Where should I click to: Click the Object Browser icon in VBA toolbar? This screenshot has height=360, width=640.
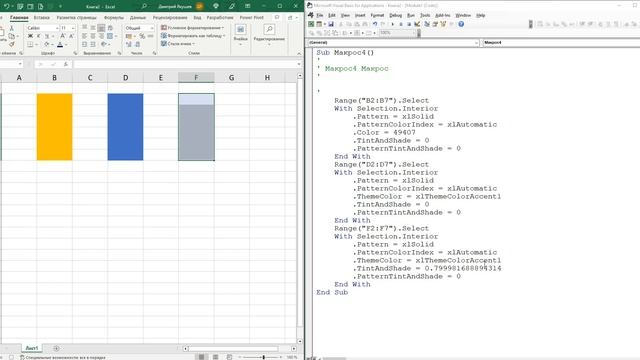click(x=443, y=24)
